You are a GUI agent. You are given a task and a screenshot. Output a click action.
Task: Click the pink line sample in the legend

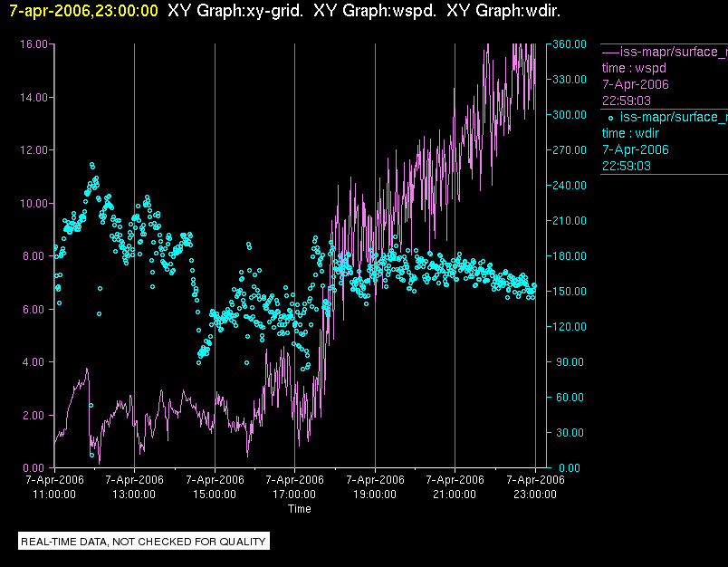click(x=610, y=53)
